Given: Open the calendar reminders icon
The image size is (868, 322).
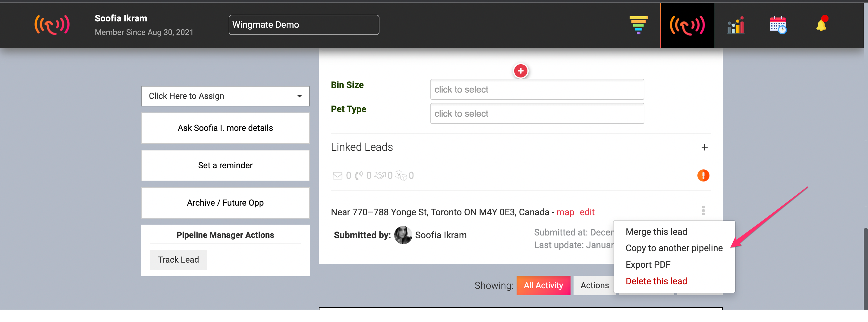Looking at the screenshot, I should click(x=778, y=25).
